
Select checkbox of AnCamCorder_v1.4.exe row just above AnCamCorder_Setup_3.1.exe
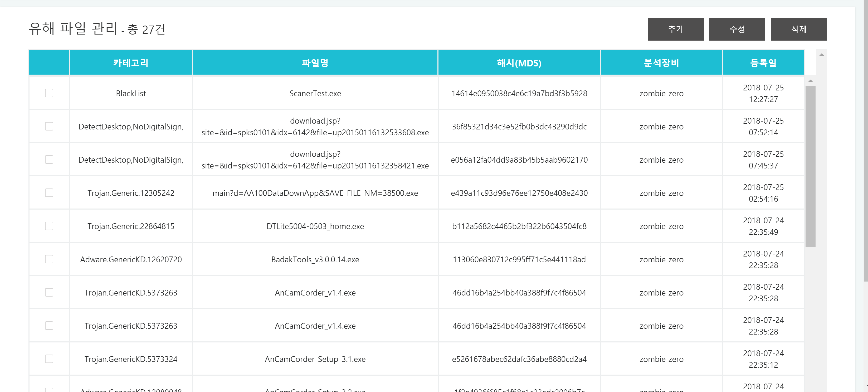pyautogui.click(x=49, y=326)
